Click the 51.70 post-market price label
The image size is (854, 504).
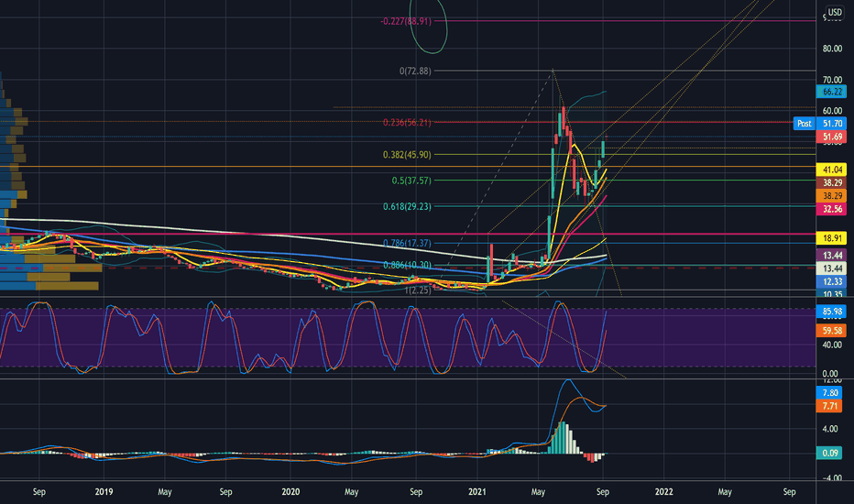tap(832, 124)
